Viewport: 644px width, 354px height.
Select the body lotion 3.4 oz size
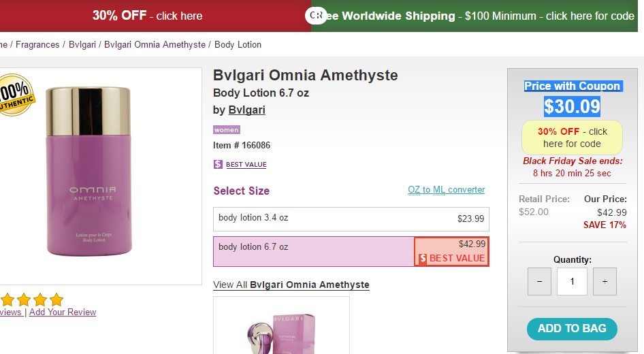[351, 219]
